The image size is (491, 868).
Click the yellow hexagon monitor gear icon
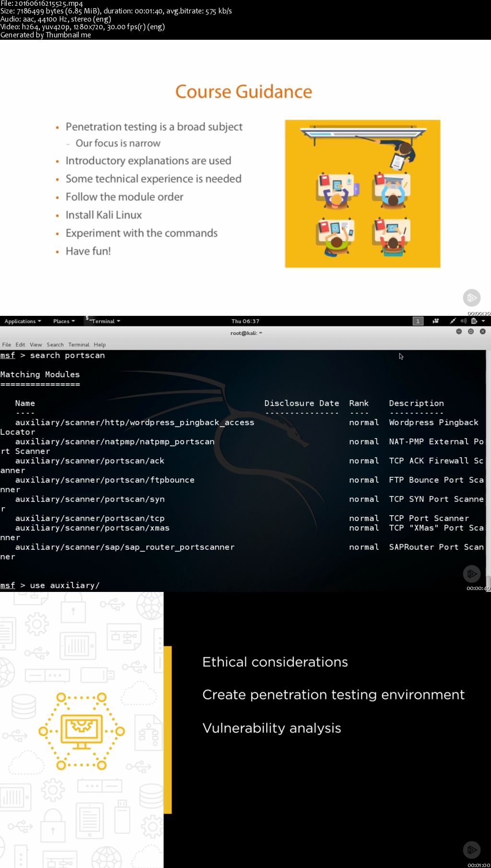point(82,731)
